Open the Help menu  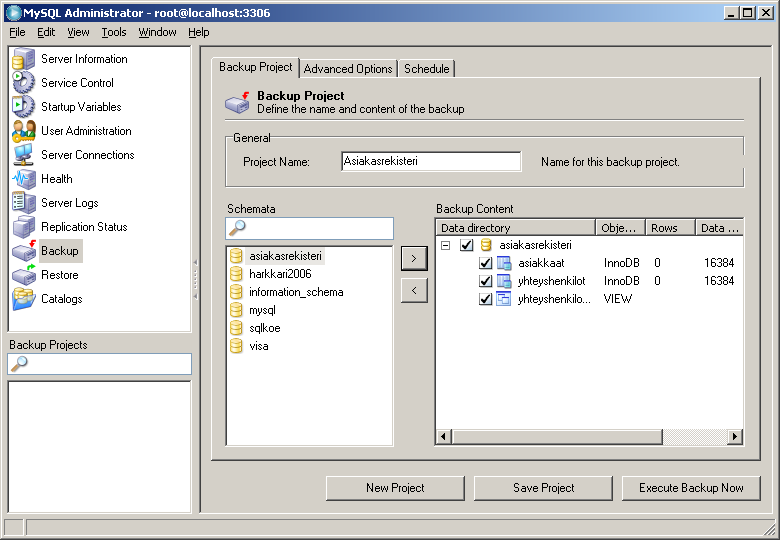[198, 32]
